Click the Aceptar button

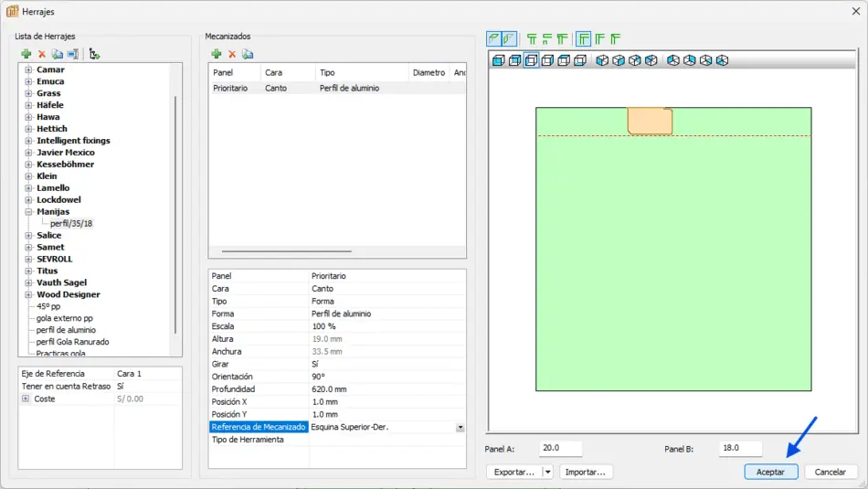(771, 473)
